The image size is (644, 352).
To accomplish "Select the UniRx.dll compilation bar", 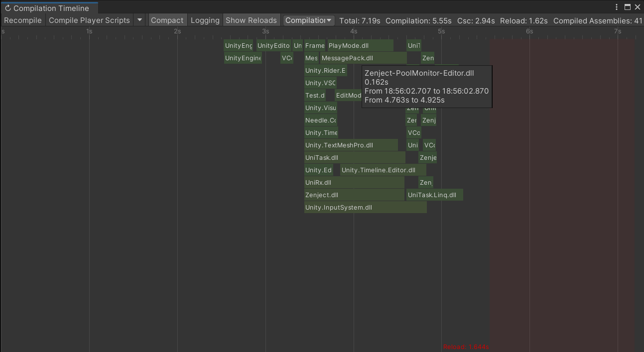I will (354, 183).
